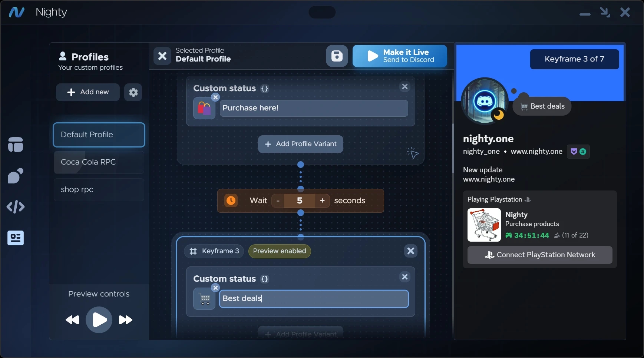Insert variable braces in Best deals status
Screen dimensions: 644x358
[265, 279]
